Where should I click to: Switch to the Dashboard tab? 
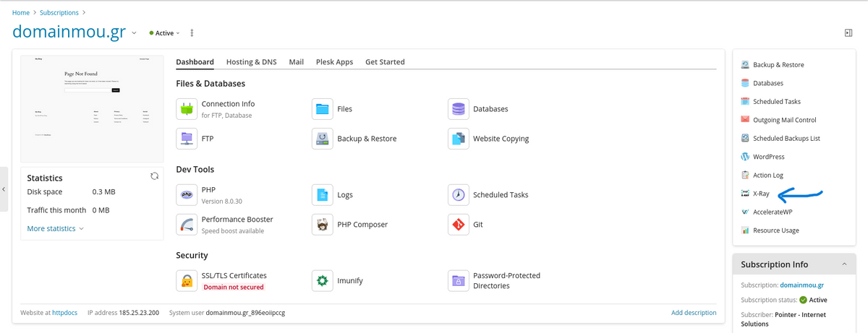point(195,62)
